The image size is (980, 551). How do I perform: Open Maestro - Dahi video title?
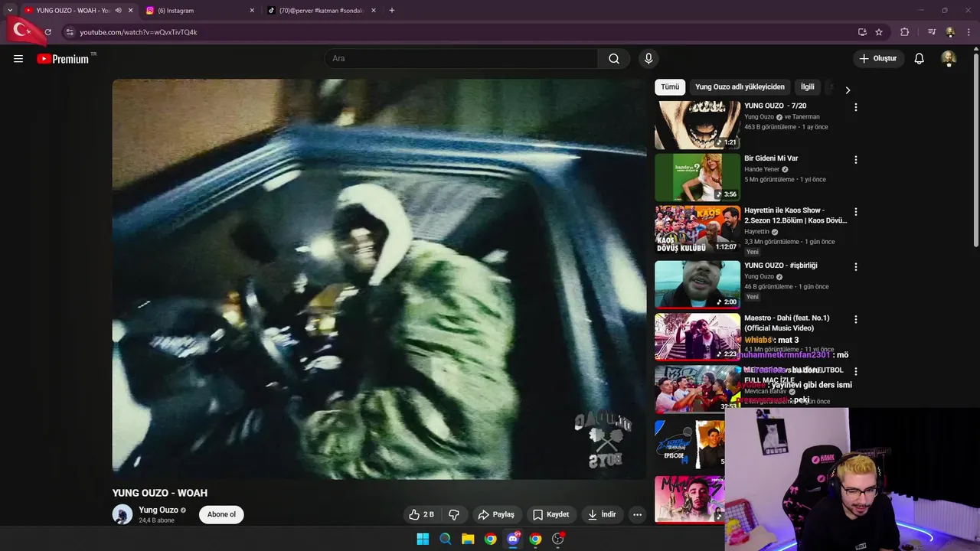click(786, 323)
